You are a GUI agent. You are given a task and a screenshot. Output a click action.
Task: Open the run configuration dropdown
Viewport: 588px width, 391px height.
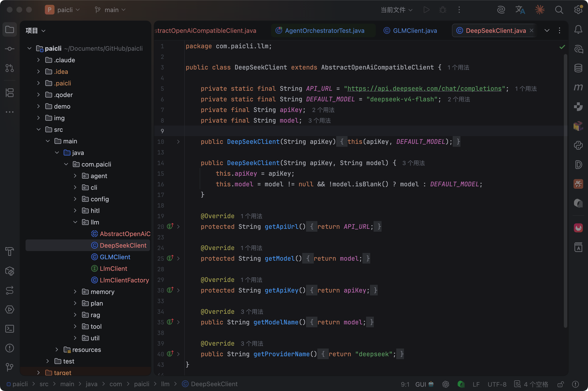397,10
